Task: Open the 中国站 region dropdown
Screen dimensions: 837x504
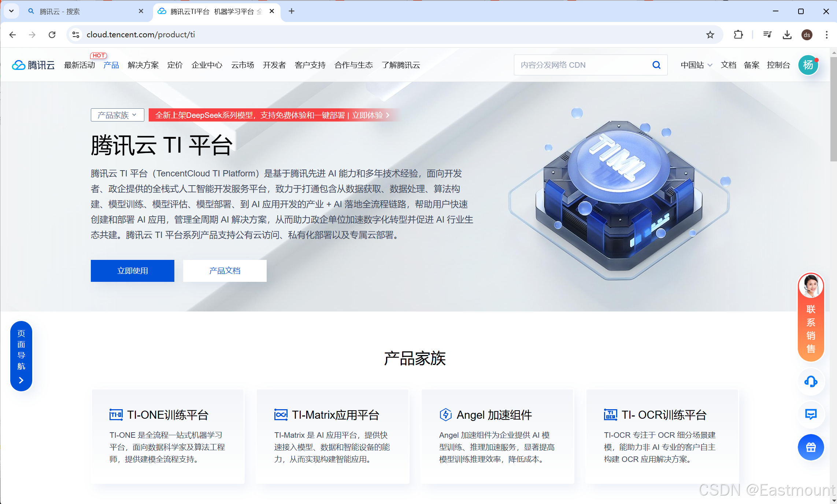Action: coord(696,65)
